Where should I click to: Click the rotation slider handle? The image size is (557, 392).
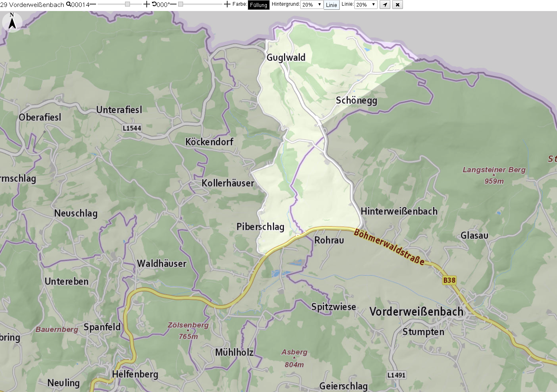click(x=181, y=4)
